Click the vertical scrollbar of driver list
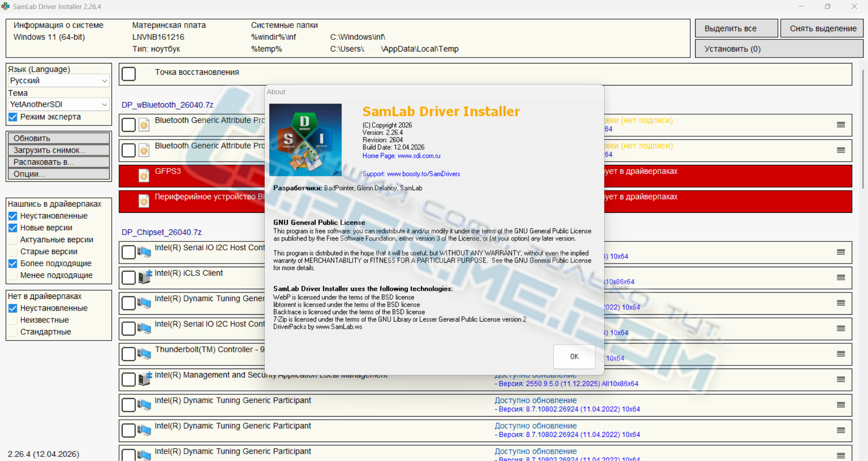 click(863, 129)
